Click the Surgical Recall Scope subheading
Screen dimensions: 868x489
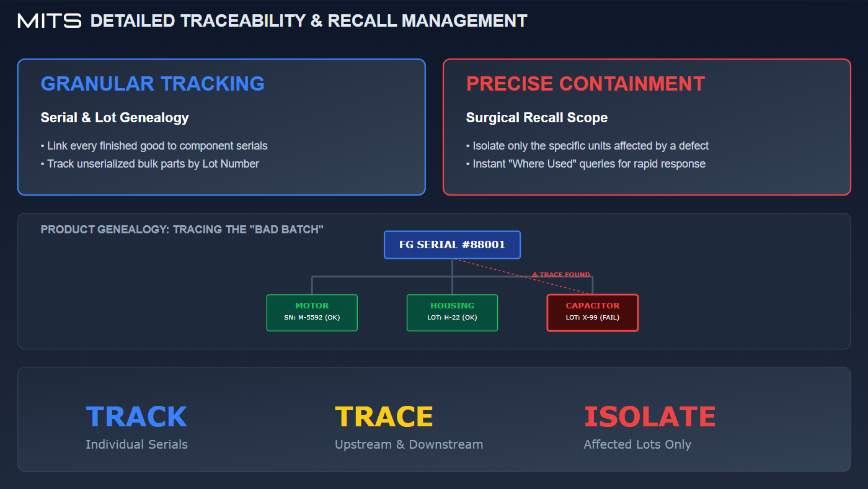click(x=537, y=118)
